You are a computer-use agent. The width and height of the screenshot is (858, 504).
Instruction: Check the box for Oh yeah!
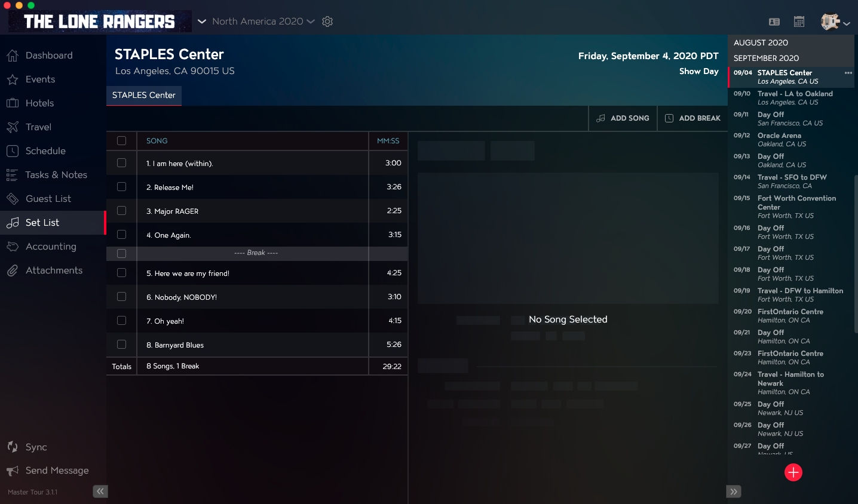[122, 321]
